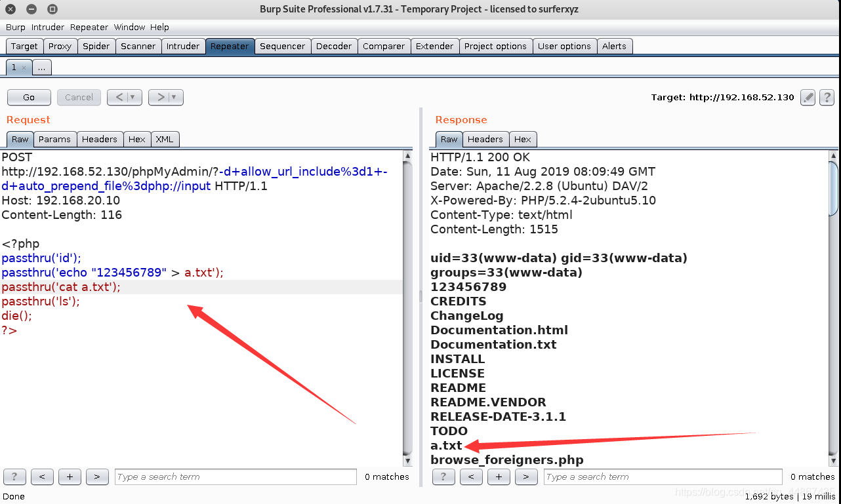Open the history back dropdown arrow

point(132,98)
